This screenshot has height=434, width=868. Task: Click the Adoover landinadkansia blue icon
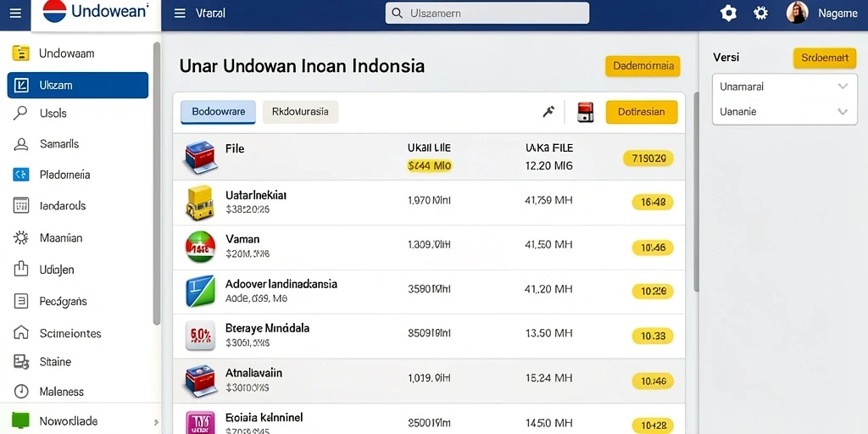click(200, 292)
